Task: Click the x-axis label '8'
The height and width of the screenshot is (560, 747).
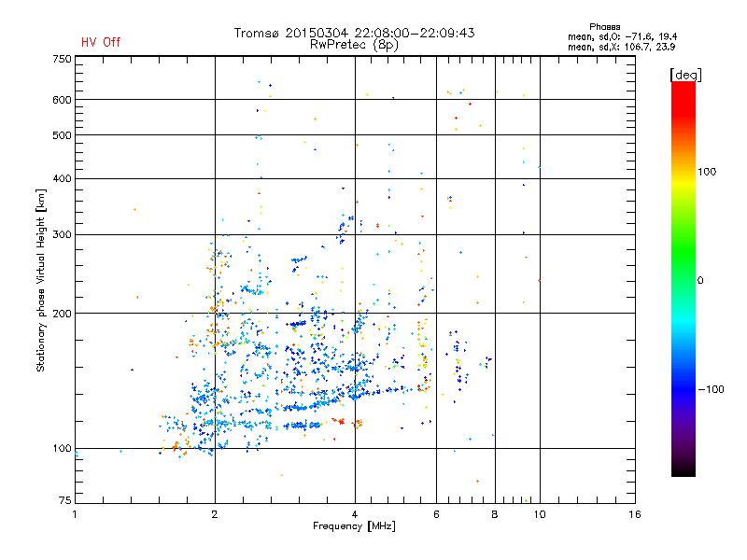Action: 495,514
